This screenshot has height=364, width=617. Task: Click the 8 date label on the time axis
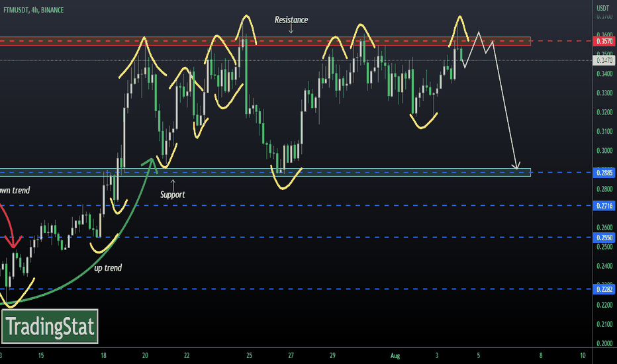point(541,356)
